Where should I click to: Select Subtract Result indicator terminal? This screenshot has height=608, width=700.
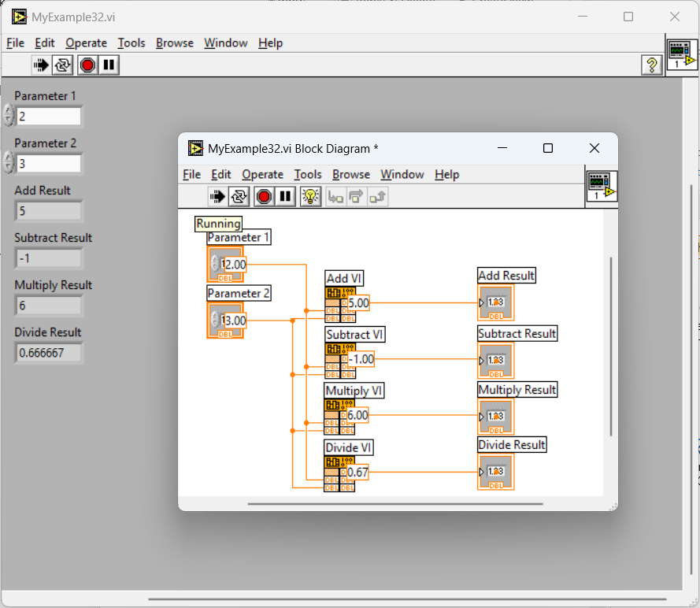[x=495, y=361]
